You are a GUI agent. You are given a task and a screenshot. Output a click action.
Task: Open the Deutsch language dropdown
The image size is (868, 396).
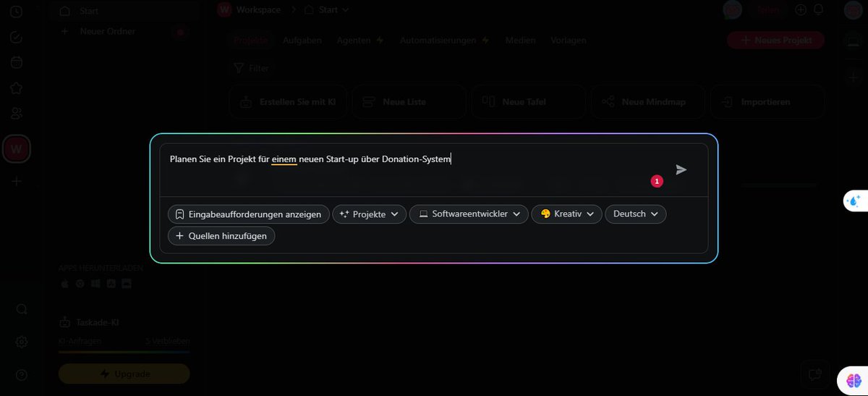coord(635,214)
